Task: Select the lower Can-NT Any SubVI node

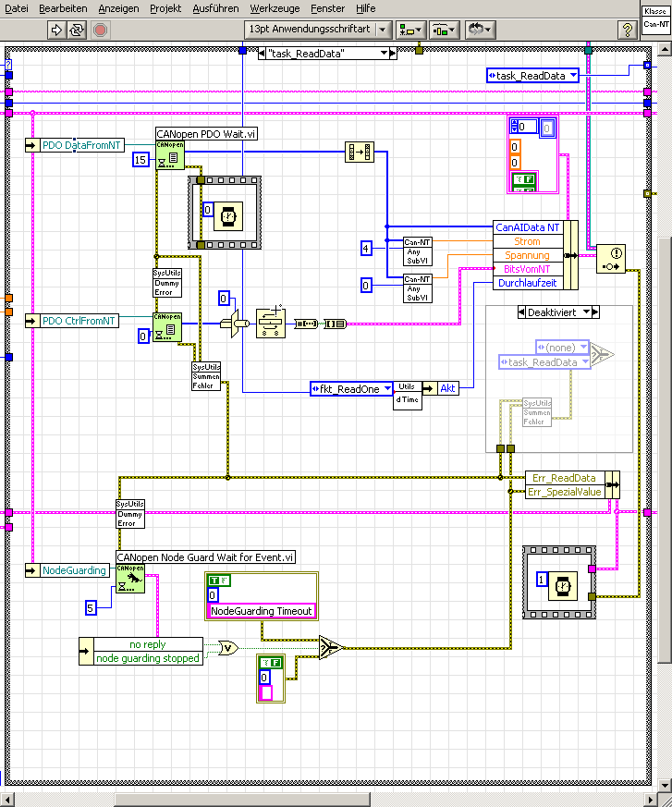Action: coord(417,288)
